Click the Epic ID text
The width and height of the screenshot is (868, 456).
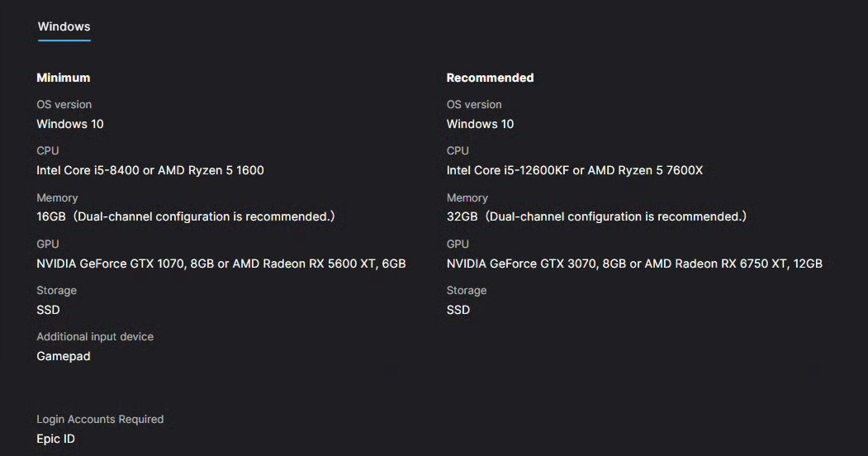click(55, 439)
